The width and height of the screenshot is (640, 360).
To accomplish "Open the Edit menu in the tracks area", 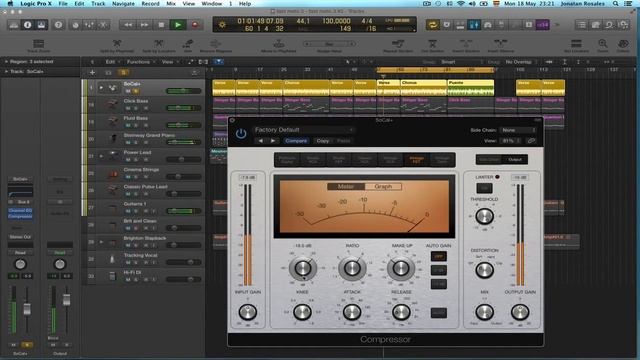I will (x=112, y=62).
